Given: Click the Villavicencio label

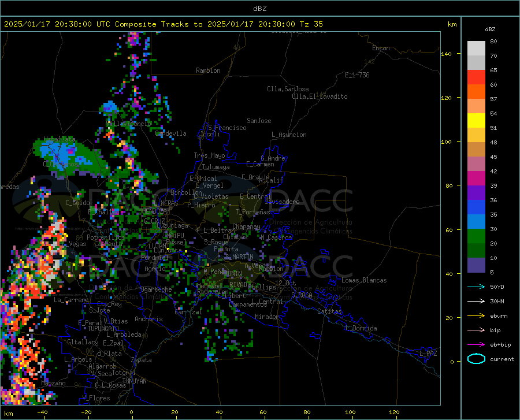Looking at the screenshot, I should pyautogui.click(x=129, y=124).
